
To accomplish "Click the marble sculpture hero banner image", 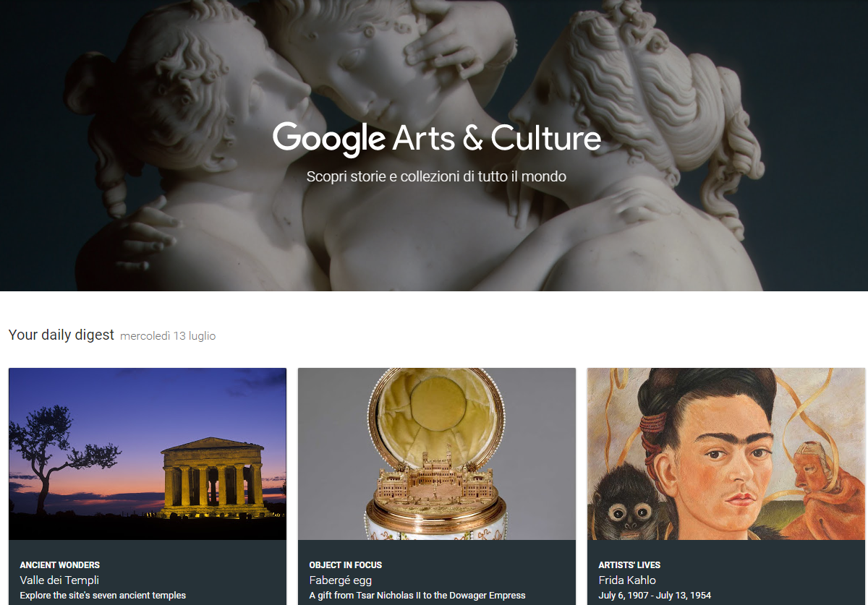I will pos(434,145).
